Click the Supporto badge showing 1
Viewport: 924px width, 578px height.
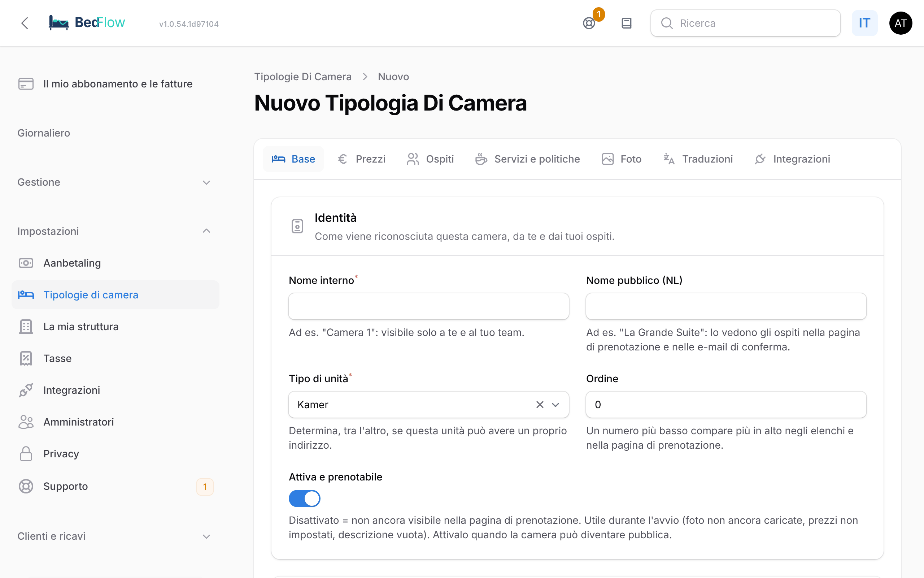[205, 487]
